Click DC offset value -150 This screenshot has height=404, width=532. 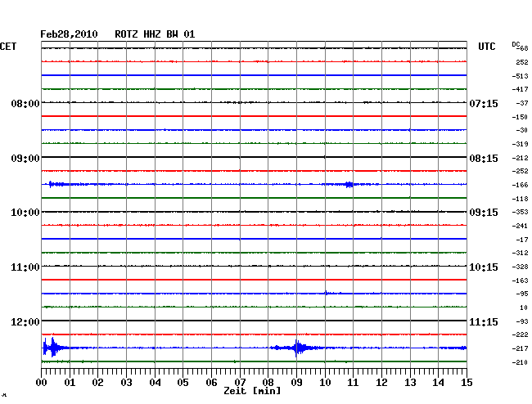pyautogui.click(x=520, y=117)
